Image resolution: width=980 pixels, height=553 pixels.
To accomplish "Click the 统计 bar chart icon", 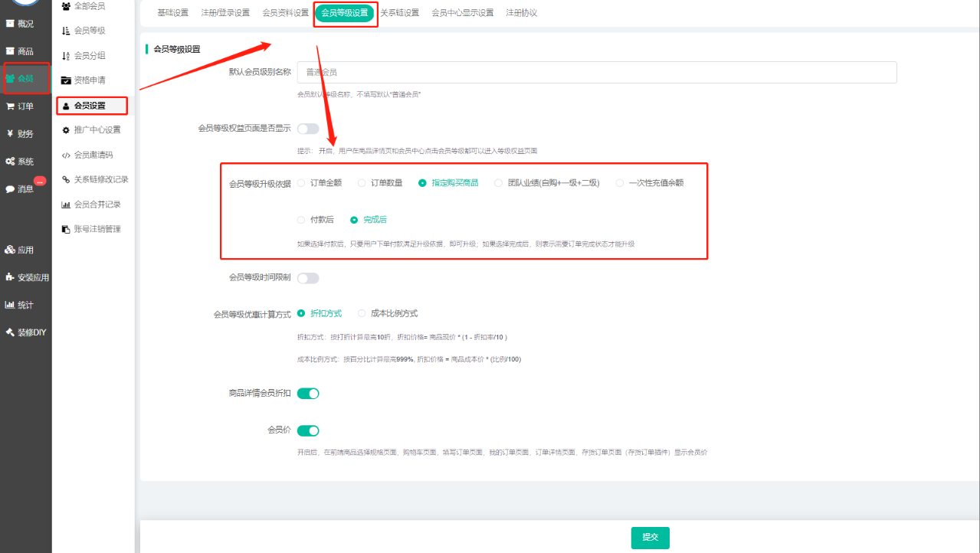I will (x=10, y=305).
